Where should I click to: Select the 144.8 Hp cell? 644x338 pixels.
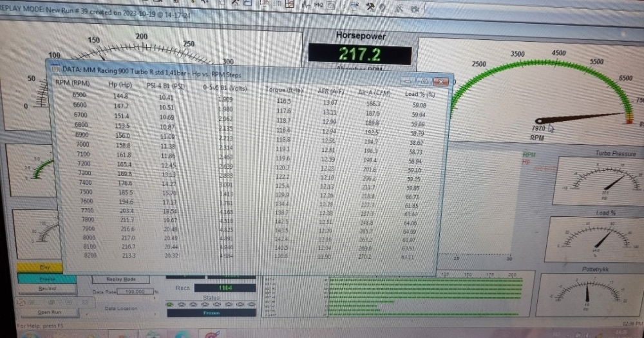coord(120,96)
